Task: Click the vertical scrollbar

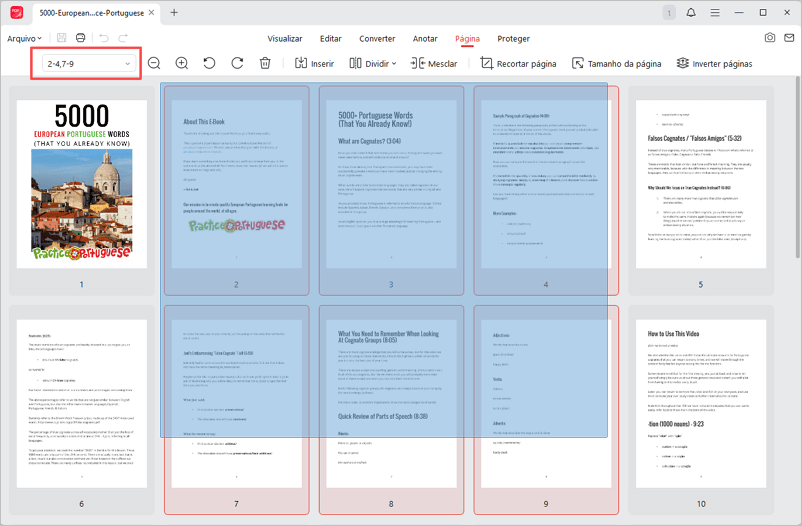Action: (x=798, y=168)
